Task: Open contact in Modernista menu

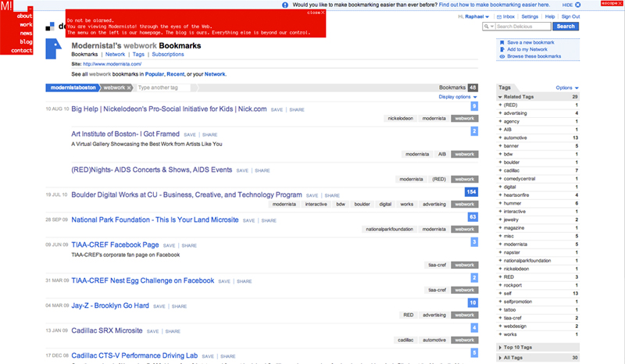Action: click(22, 50)
